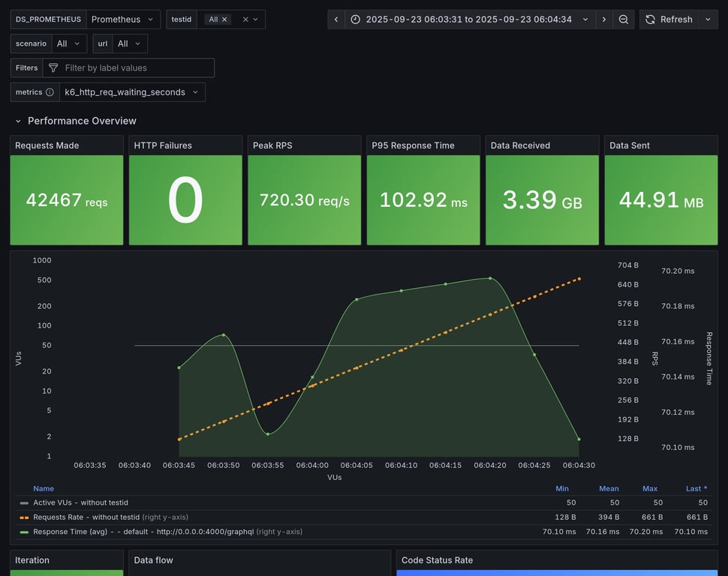This screenshot has height=576, width=728.
Task: Sort legend by Max column
Action: tap(649, 489)
